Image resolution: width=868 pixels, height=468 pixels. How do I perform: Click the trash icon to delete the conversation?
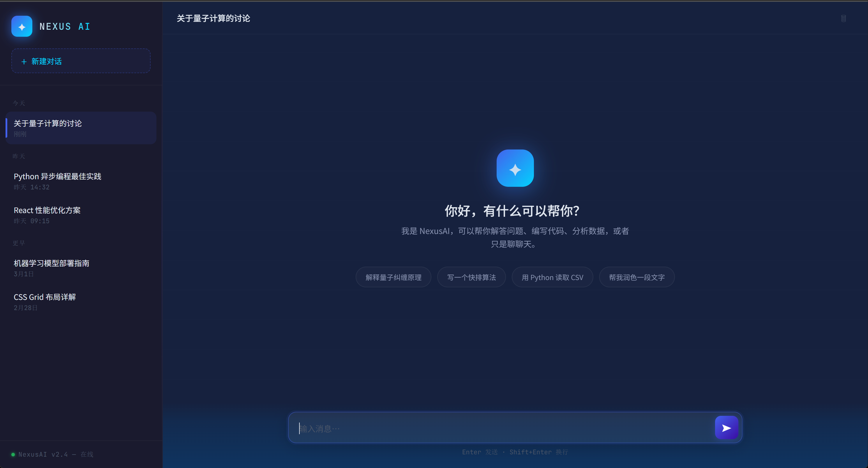(x=844, y=19)
